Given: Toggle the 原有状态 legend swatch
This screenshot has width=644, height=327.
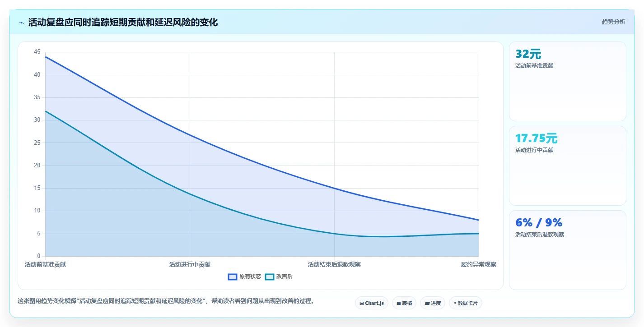Looking at the screenshot, I should 233,276.
